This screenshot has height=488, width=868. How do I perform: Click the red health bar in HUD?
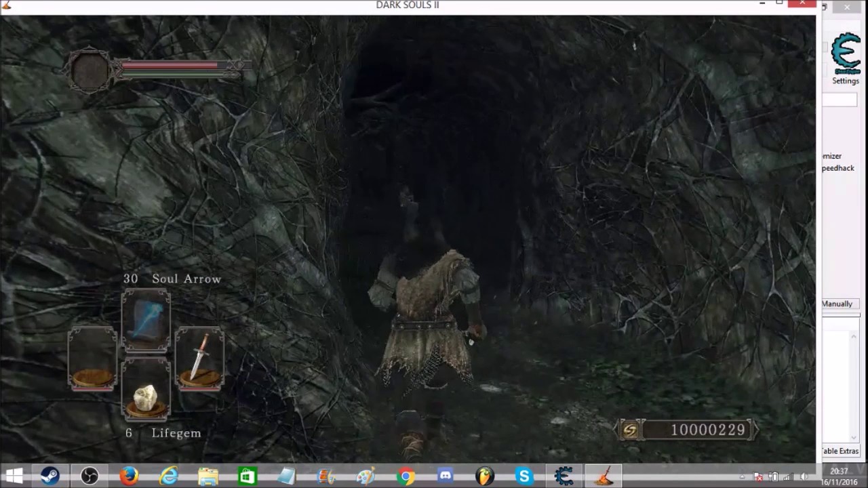tap(170, 66)
